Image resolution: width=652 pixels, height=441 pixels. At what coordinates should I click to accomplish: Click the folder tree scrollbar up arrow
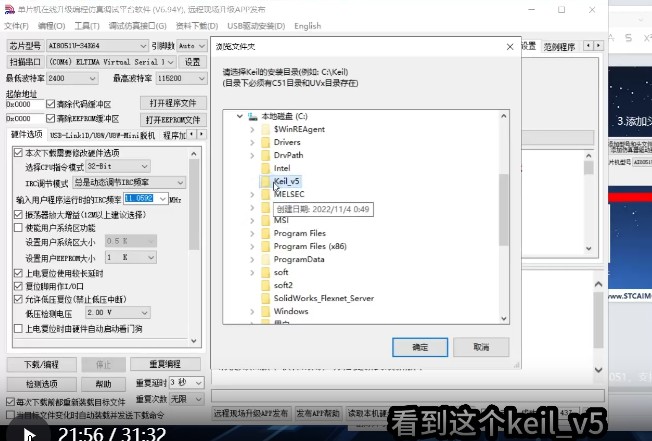pos(504,116)
